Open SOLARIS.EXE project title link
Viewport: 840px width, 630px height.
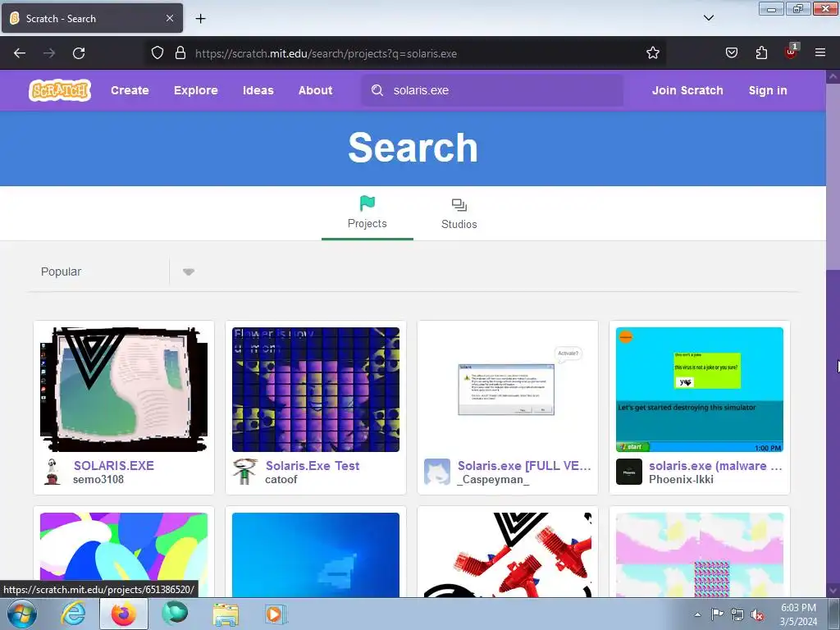point(114,466)
